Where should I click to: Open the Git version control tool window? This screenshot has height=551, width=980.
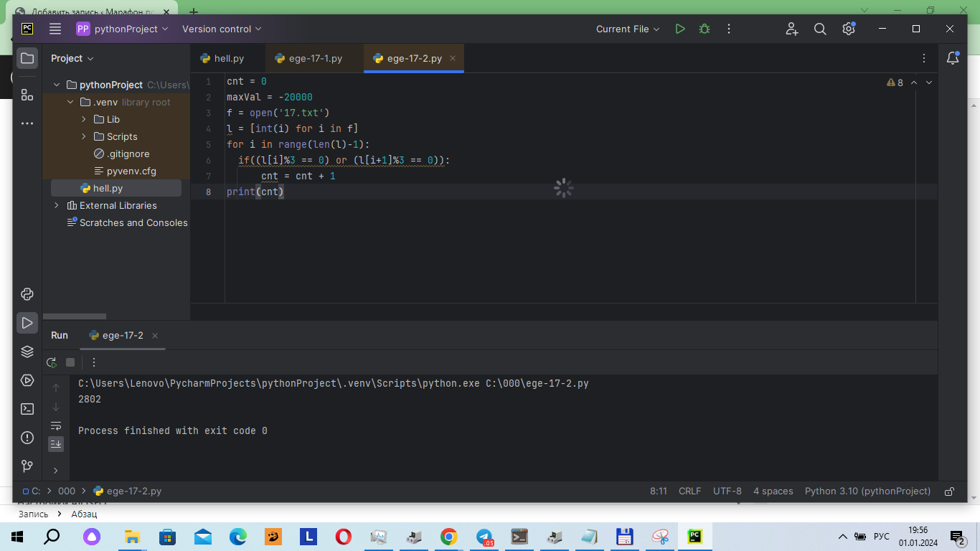[27, 466]
